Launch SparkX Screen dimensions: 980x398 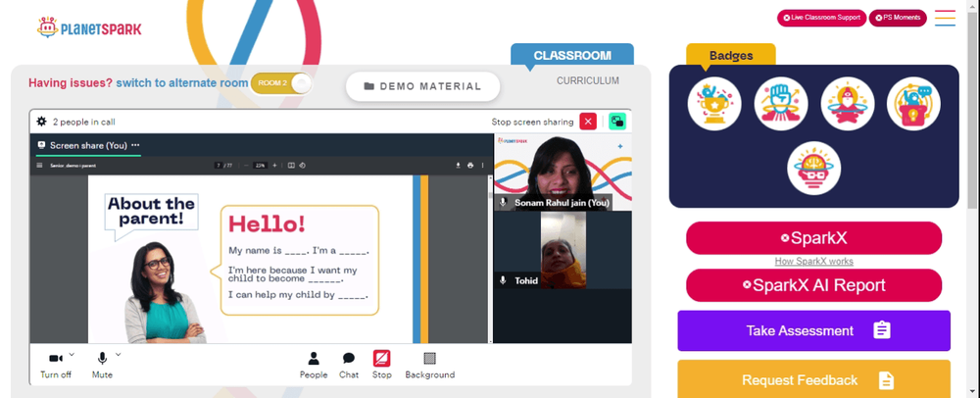[x=813, y=238]
